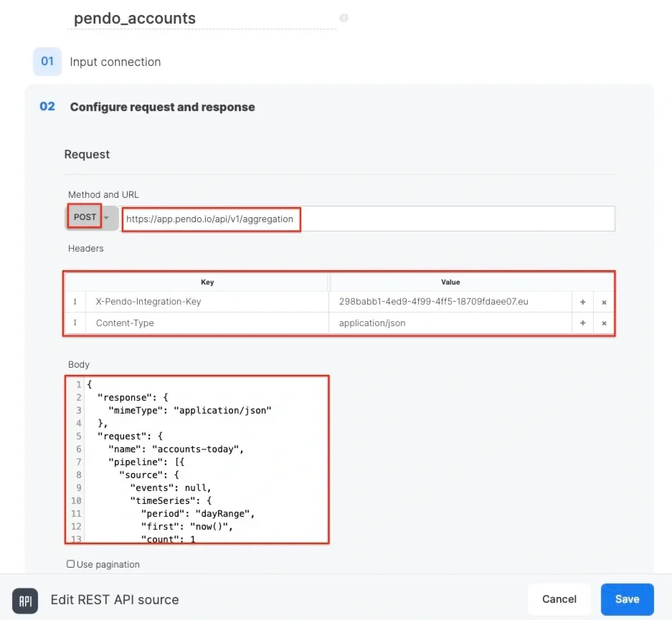The height and width of the screenshot is (620, 672).
Task: Expand the Input connection step
Action: tap(115, 62)
